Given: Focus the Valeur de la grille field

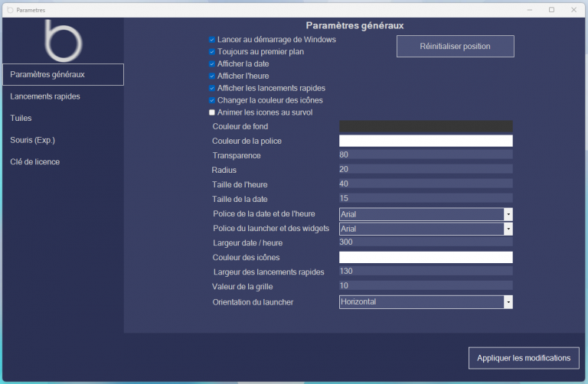Looking at the screenshot, I should (x=425, y=286).
